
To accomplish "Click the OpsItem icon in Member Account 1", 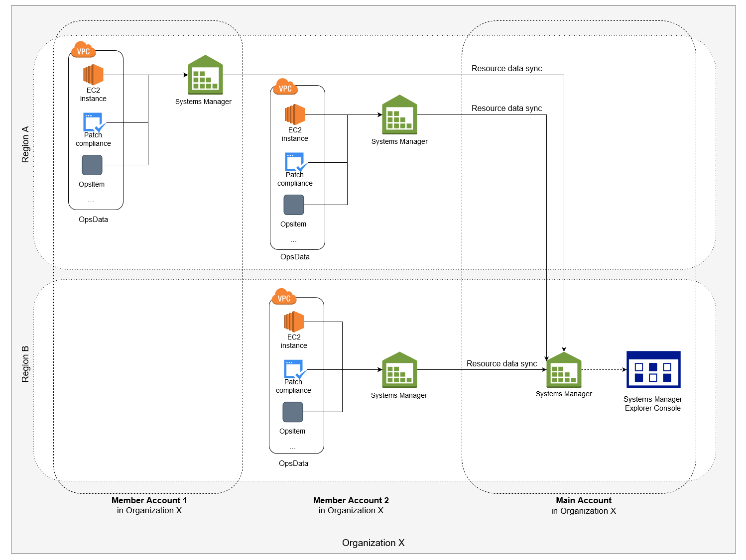I will tap(92, 165).
